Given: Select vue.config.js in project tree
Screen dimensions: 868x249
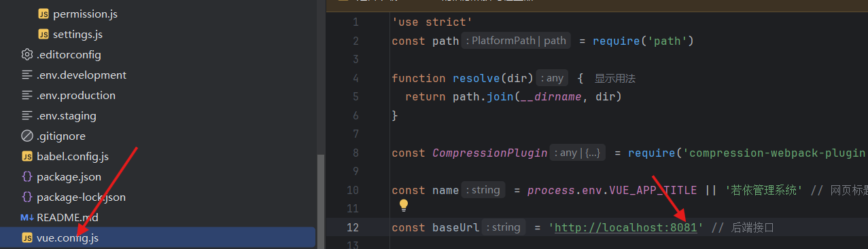Looking at the screenshot, I should coord(67,237).
